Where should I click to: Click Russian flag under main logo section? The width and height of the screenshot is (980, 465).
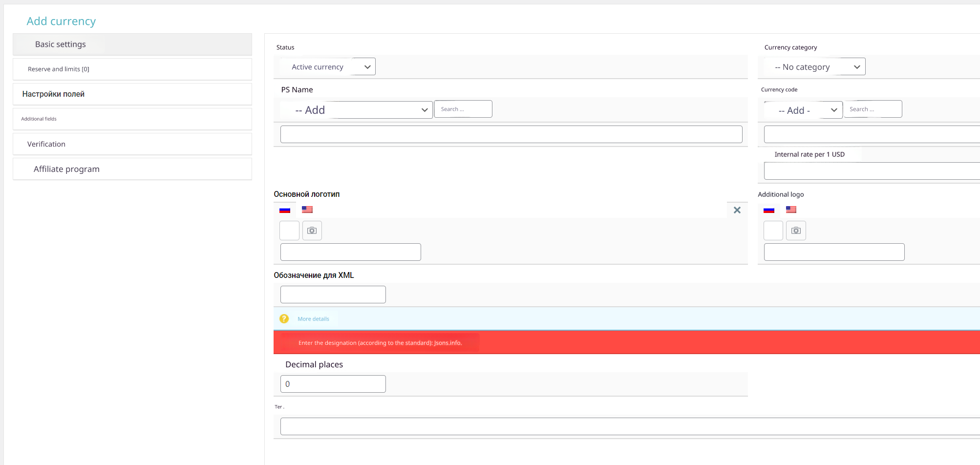tap(285, 210)
